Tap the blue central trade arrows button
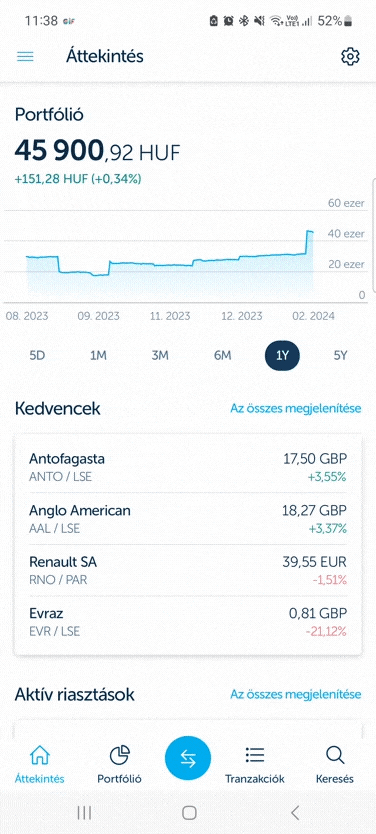The width and height of the screenshot is (376, 834). [188, 759]
